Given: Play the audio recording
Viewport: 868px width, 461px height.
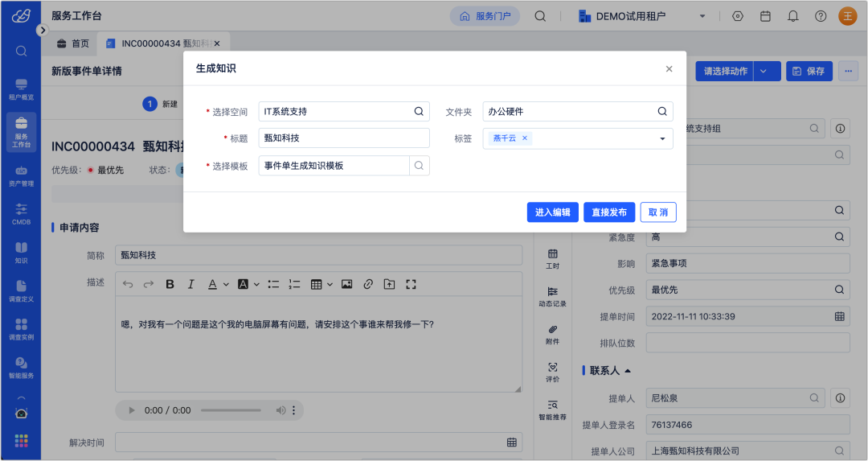Looking at the screenshot, I should point(132,410).
